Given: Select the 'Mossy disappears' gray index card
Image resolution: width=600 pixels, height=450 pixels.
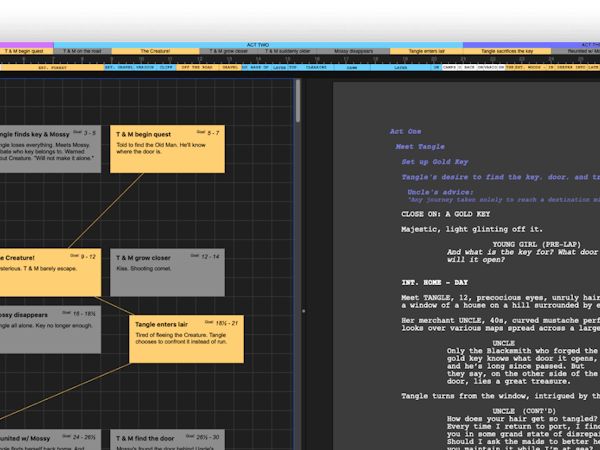Looking at the screenshot, I should tap(48, 328).
